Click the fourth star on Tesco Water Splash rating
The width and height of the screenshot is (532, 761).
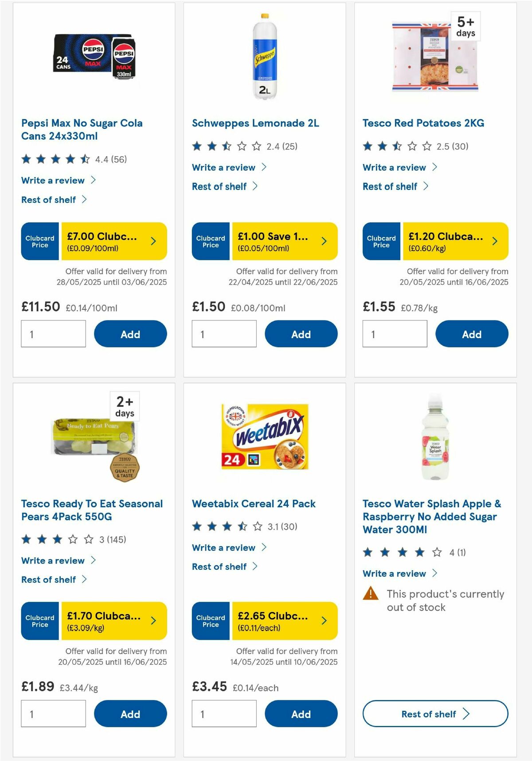pyautogui.click(x=419, y=552)
